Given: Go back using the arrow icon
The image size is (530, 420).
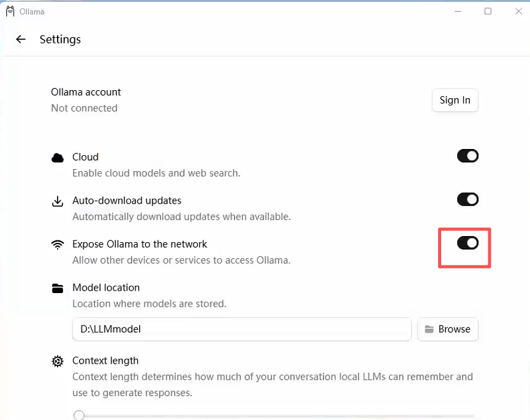Looking at the screenshot, I should (x=21, y=39).
